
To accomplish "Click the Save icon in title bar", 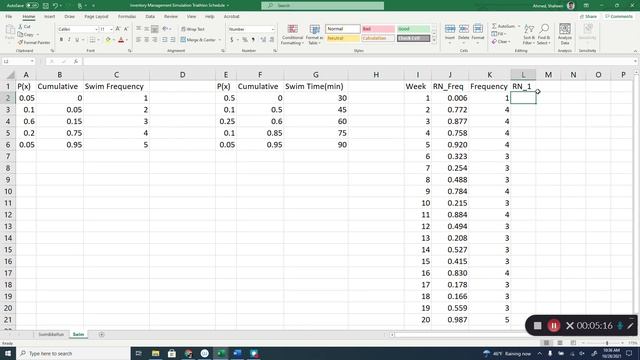I will coord(46,6).
